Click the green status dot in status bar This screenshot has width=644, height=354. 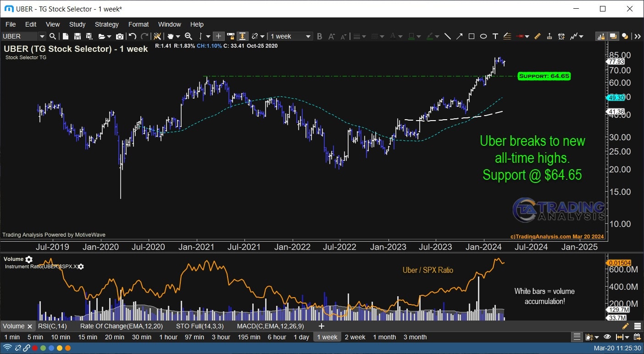click(43, 348)
